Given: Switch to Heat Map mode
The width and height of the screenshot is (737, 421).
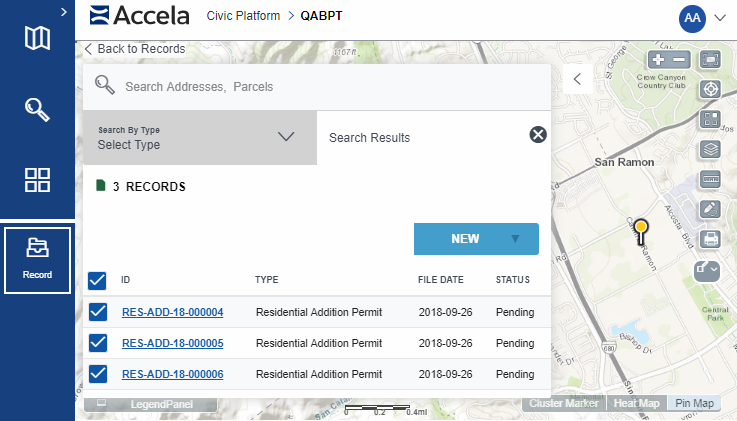Looking at the screenshot, I should 637,403.
